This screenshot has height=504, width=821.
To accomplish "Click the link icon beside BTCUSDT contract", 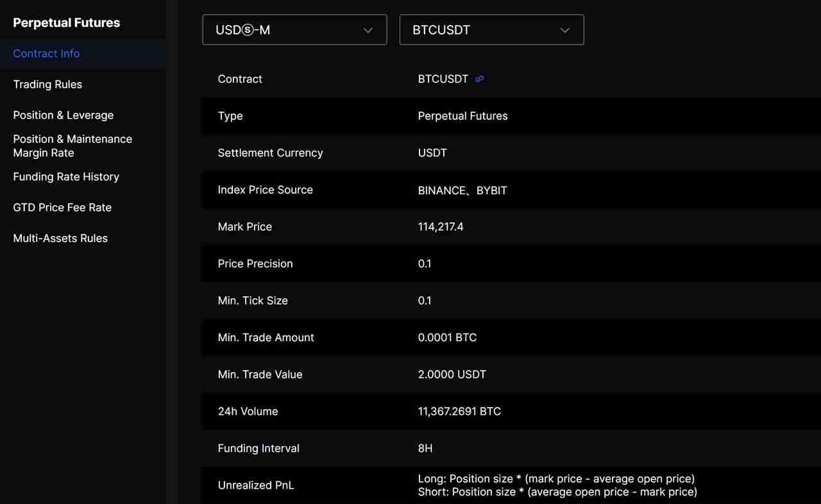I will (479, 79).
